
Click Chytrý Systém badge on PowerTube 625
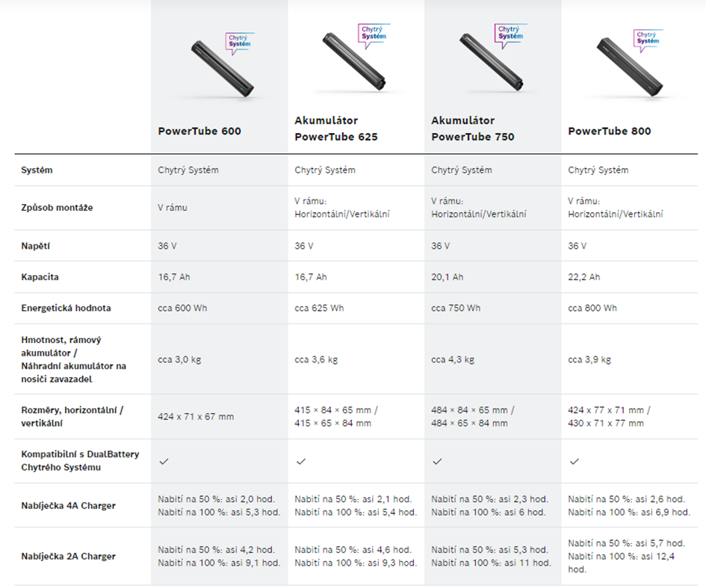(x=374, y=34)
